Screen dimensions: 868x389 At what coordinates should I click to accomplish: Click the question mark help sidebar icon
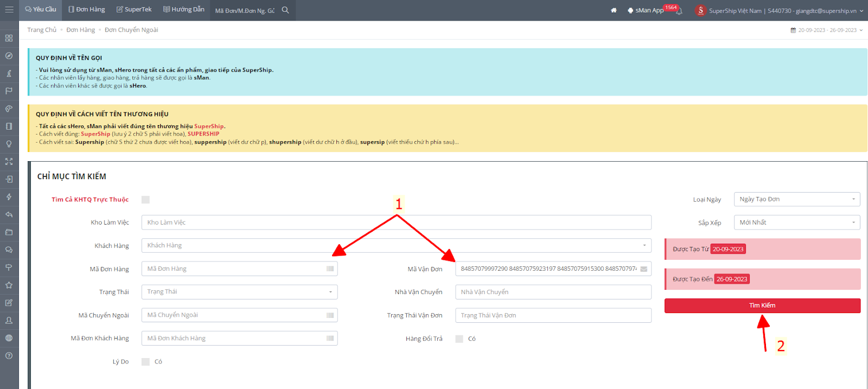click(x=9, y=355)
